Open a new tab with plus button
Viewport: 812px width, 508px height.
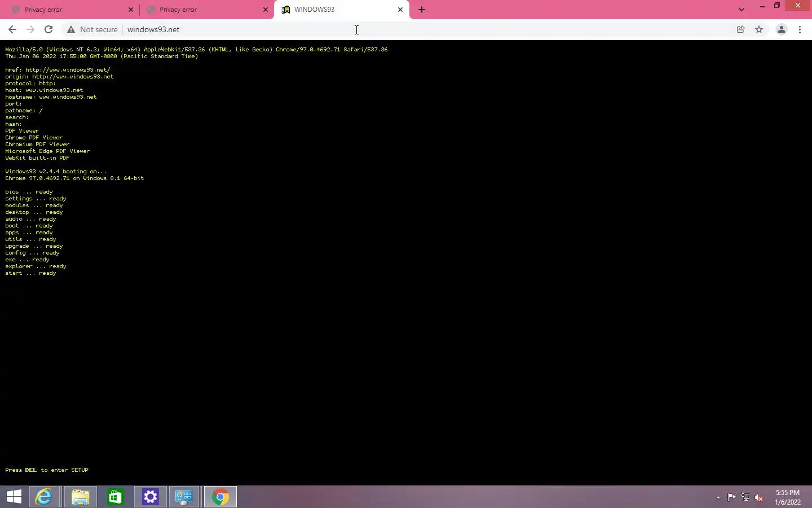pos(422,10)
